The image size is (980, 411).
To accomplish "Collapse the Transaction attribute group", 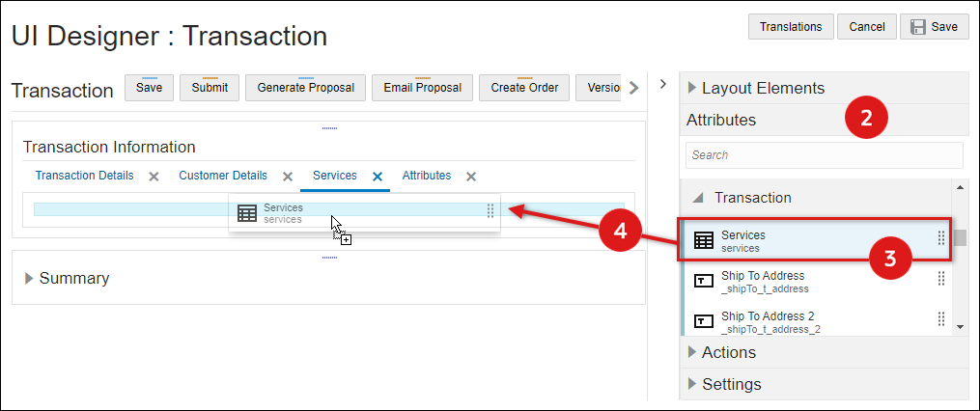I will pos(698,198).
